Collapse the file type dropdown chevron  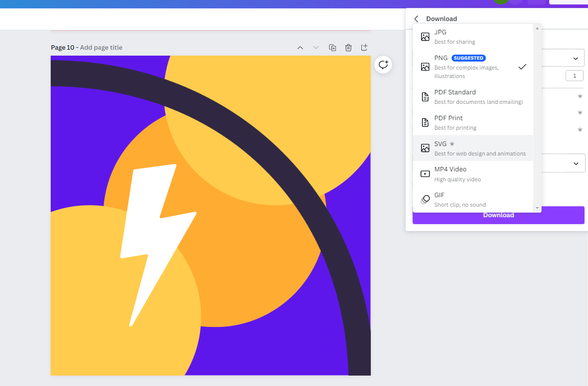click(x=576, y=59)
